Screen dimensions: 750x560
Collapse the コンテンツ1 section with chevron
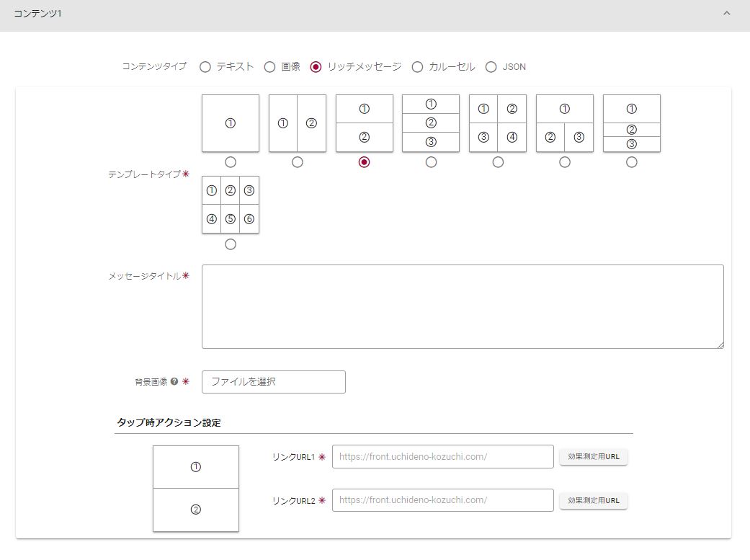click(726, 14)
